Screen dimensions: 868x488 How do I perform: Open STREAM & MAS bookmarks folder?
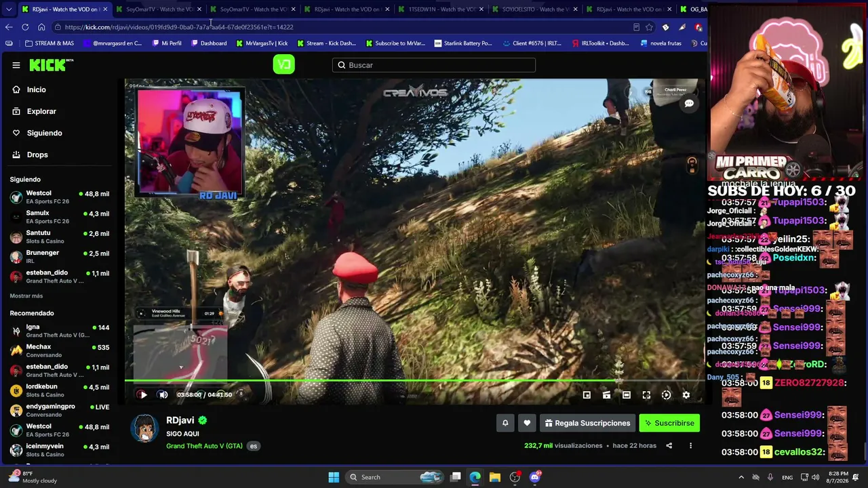(50, 43)
